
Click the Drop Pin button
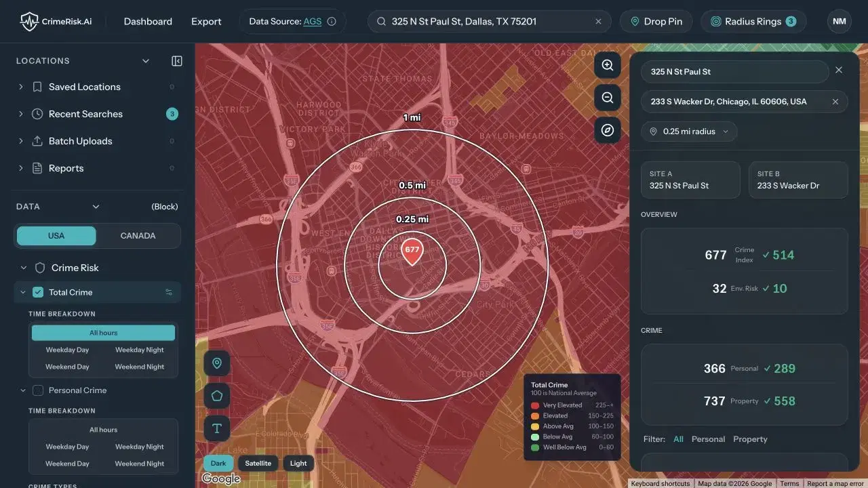click(x=656, y=22)
